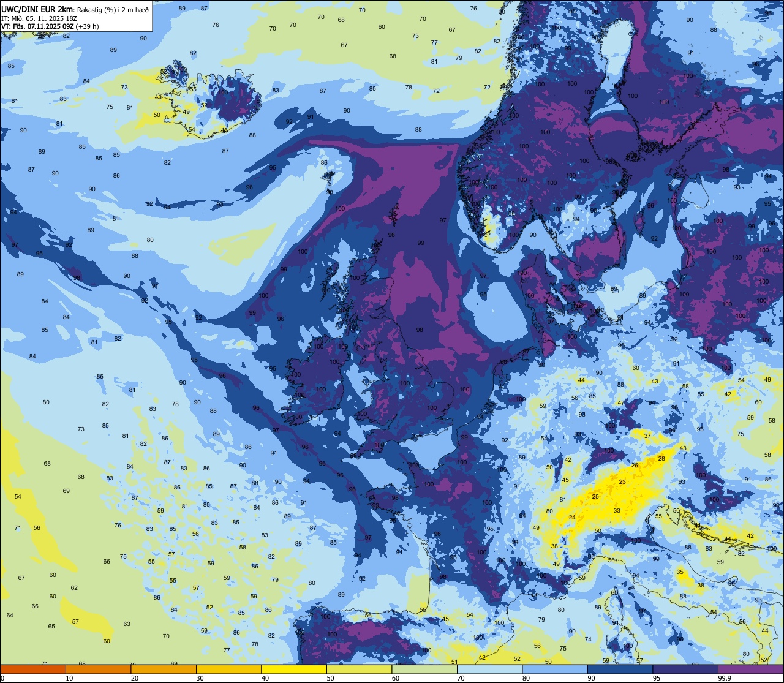The height and width of the screenshot is (683, 784).
Task: Click humidity value '26' in the yellow Alps area
Action: tap(635, 466)
